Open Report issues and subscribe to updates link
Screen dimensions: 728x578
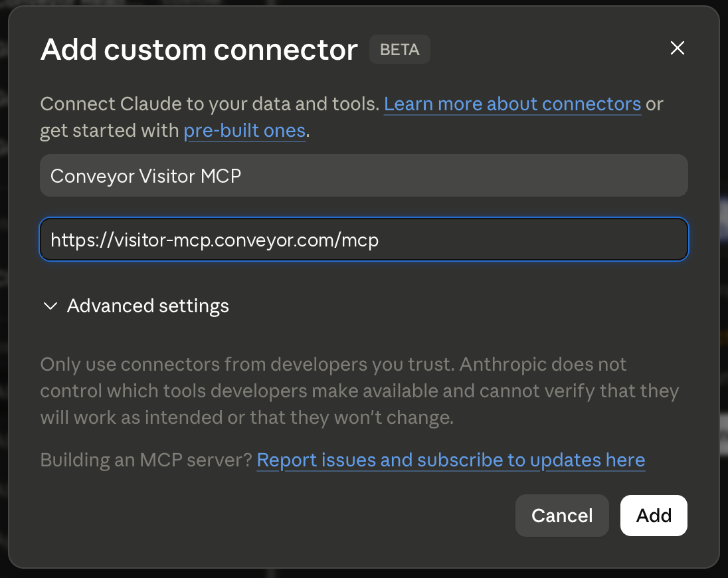[x=451, y=460]
